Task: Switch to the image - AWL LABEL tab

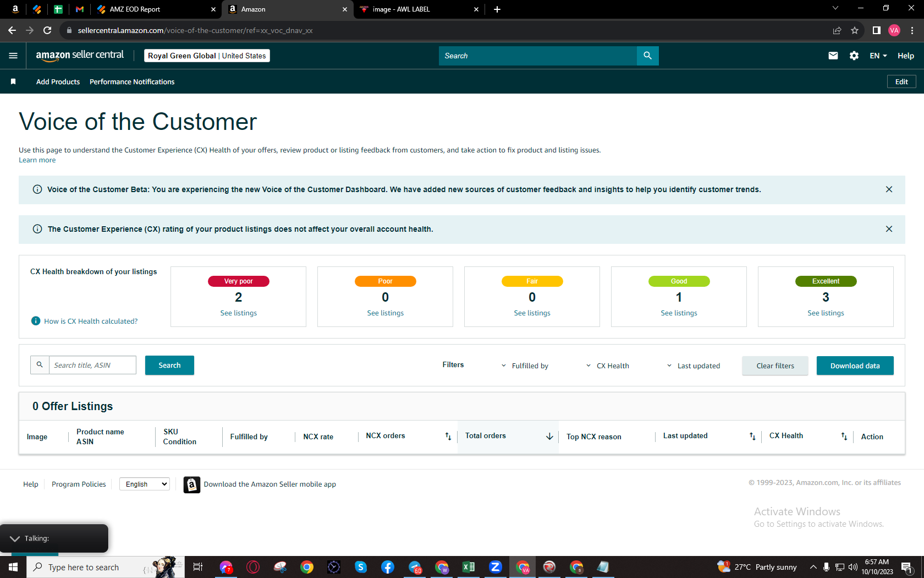Action: click(x=418, y=9)
